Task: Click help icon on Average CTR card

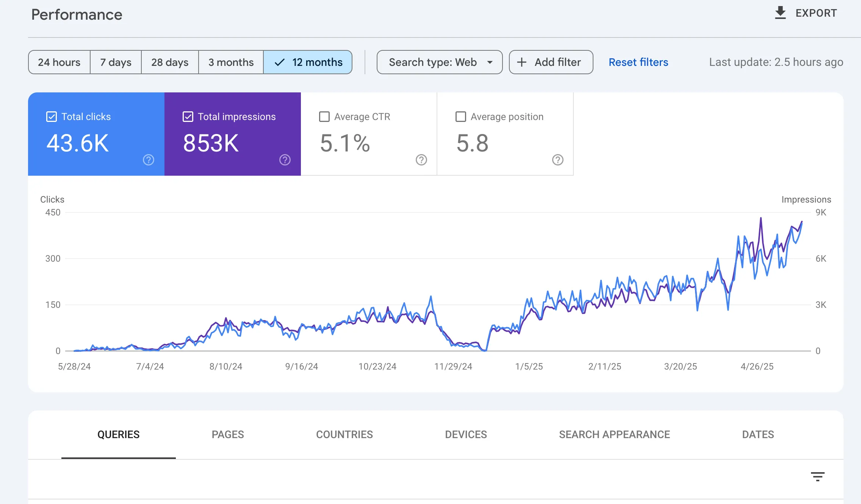Action: (421, 160)
